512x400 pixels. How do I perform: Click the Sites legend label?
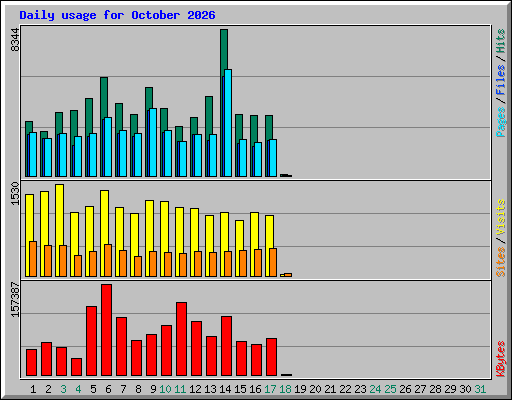pos(500,262)
